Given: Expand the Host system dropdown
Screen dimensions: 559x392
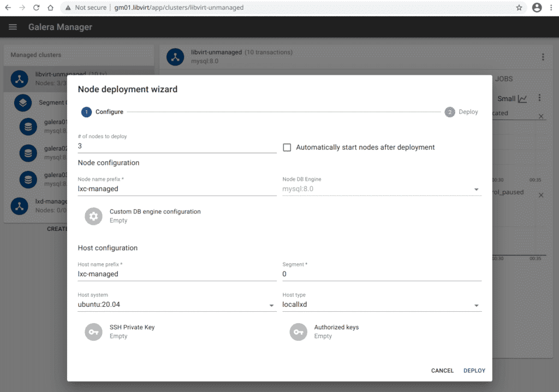Looking at the screenshot, I should click(x=272, y=305).
